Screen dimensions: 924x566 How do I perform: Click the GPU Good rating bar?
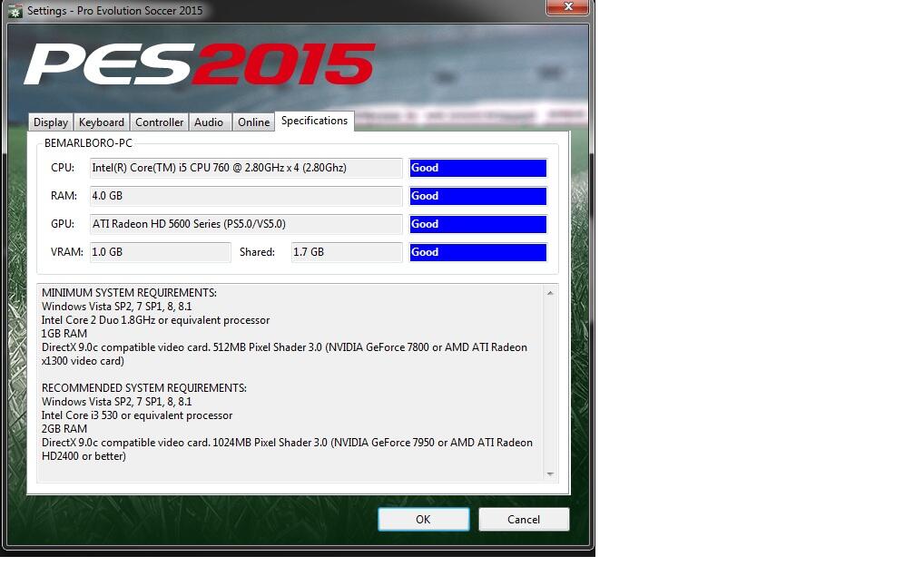click(478, 224)
